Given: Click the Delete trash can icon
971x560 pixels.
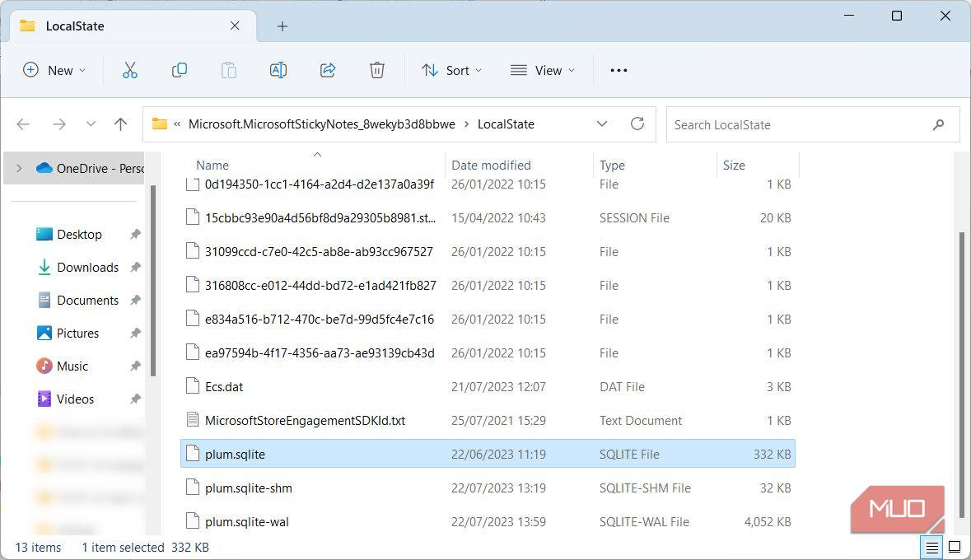Looking at the screenshot, I should click(x=377, y=70).
